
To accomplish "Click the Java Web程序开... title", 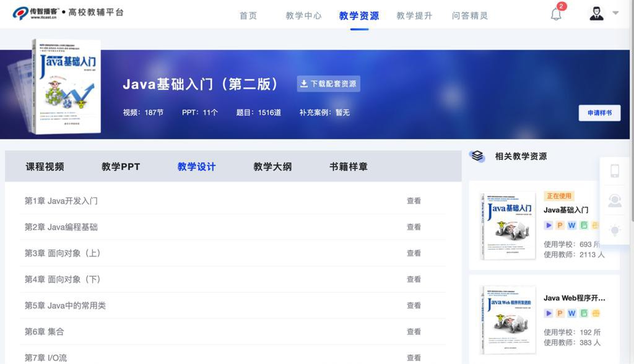I will [x=574, y=298].
